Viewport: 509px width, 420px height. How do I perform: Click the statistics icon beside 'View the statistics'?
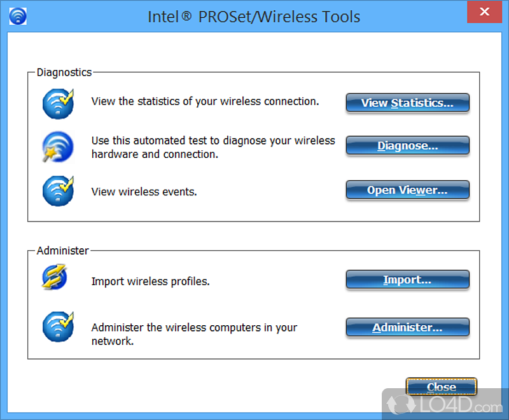[59, 104]
